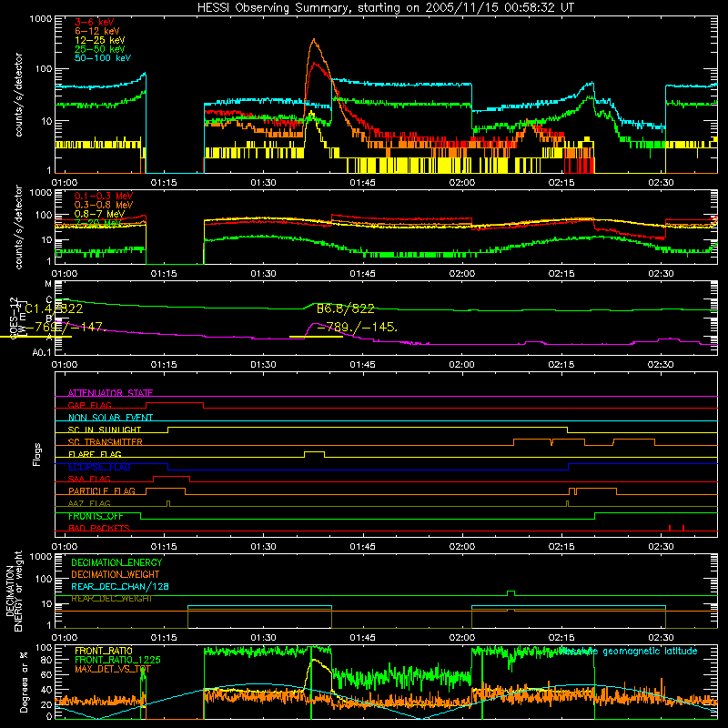Image resolution: width=728 pixels, height=728 pixels.
Task: Select the ATTENUATOR_STATE flag label
Action: click(110, 393)
